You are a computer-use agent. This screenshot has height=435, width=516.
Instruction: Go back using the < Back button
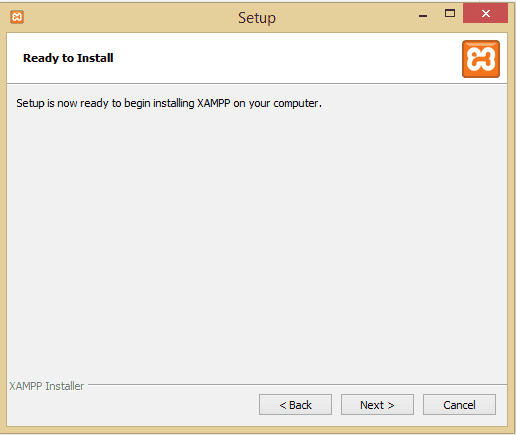coord(295,405)
